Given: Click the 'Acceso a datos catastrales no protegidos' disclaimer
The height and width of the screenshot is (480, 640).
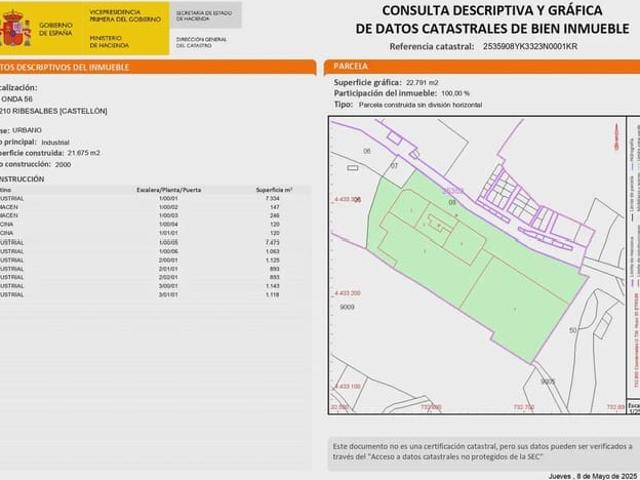Looking at the screenshot, I should click(x=483, y=452).
